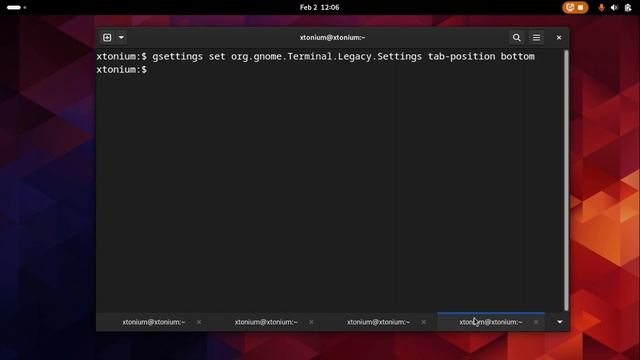The image size is (640, 360).
Task: Expand the new tab profile dropdown arrow
Action: [x=121, y=38]
